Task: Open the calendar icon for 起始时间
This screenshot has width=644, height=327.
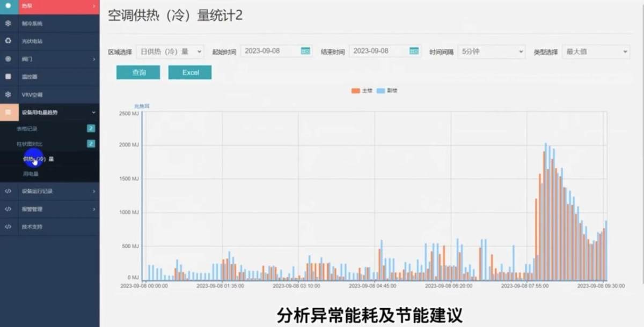Action: [x=305, y=51]
